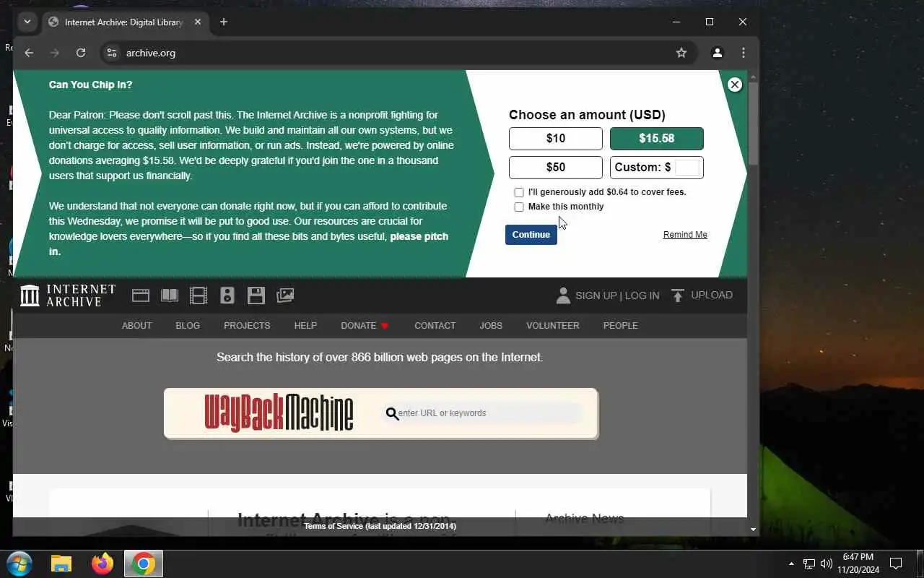Click the scrollbar down arrow

[753, 530]
